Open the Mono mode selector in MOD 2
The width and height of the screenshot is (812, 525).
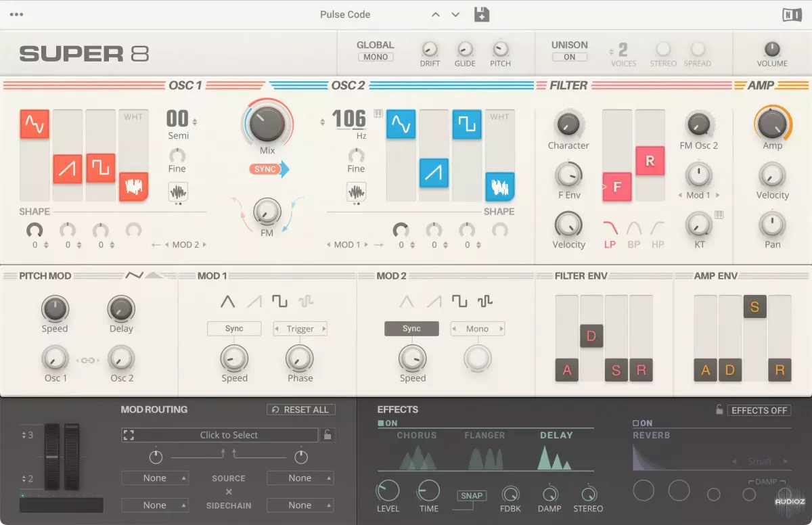[x=478, y=329]
